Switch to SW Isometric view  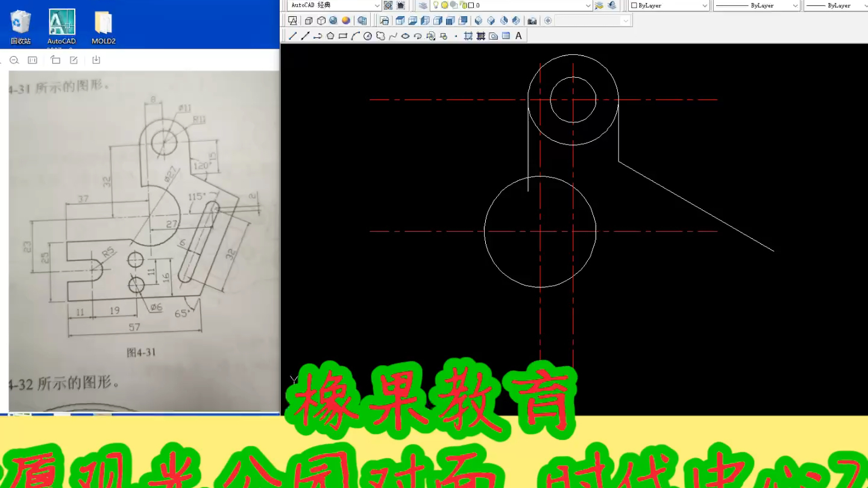point(478,20)
